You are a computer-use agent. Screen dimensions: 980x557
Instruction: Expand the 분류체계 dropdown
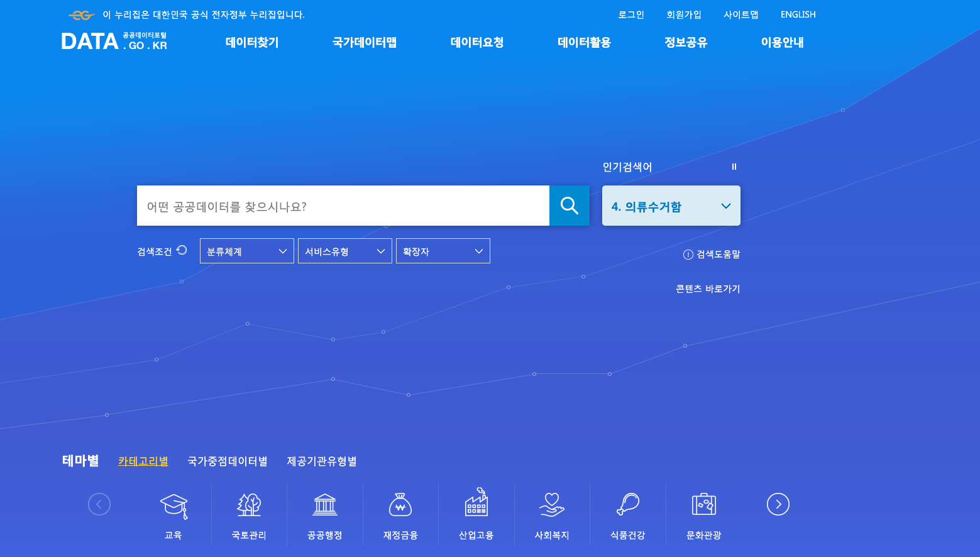click(x=247, y=251)
